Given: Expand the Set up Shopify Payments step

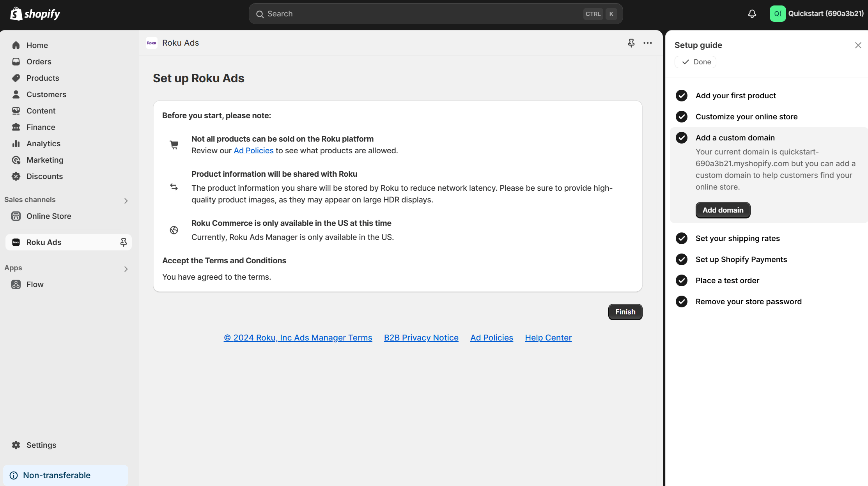Looking at the screenshot, I should pyautogui.click(x=741, y=259).
